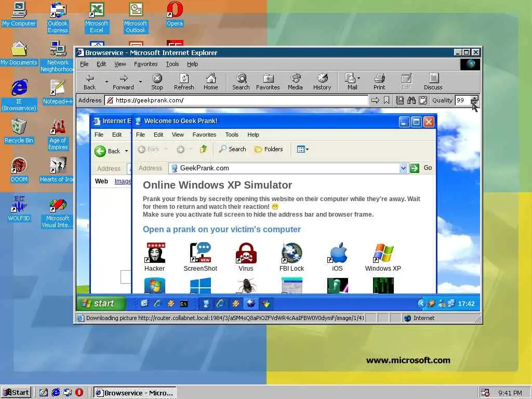
Task: Open DOOM desktop icon
Action: 19,170
